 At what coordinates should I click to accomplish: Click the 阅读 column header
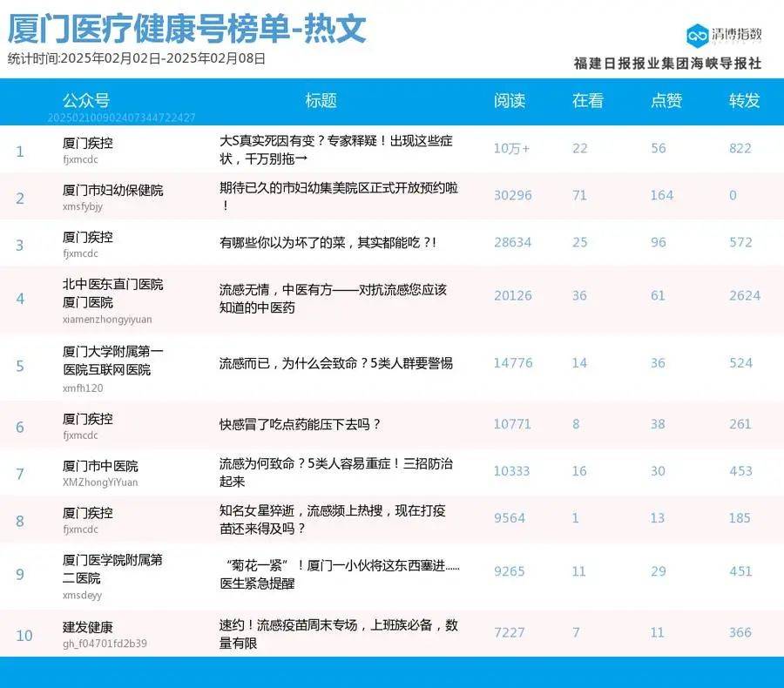point(510,100)
